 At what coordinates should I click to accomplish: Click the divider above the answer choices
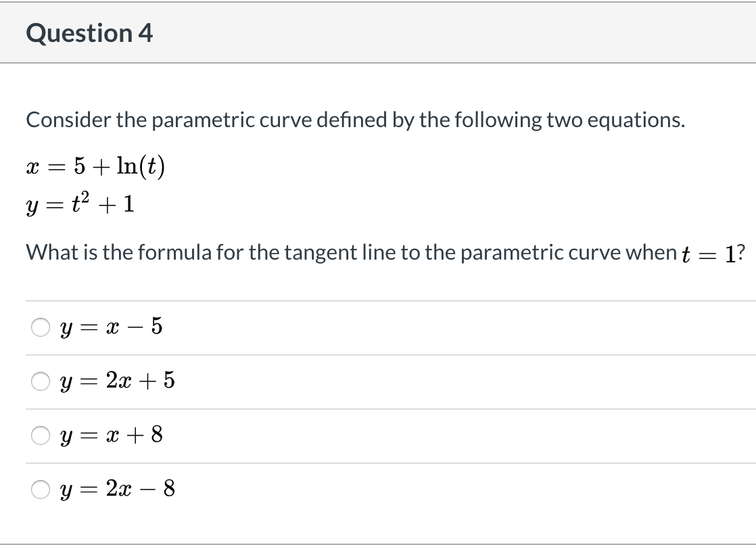click(378, 300)
